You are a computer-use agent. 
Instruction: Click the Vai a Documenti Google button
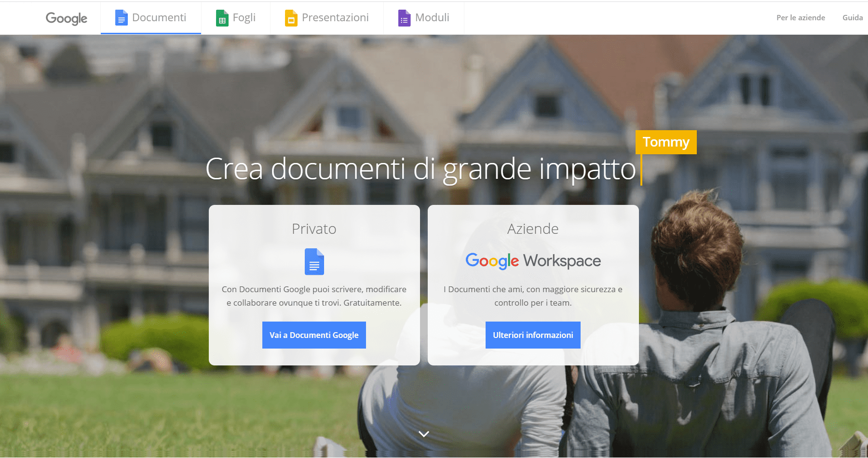coord(314,335)
